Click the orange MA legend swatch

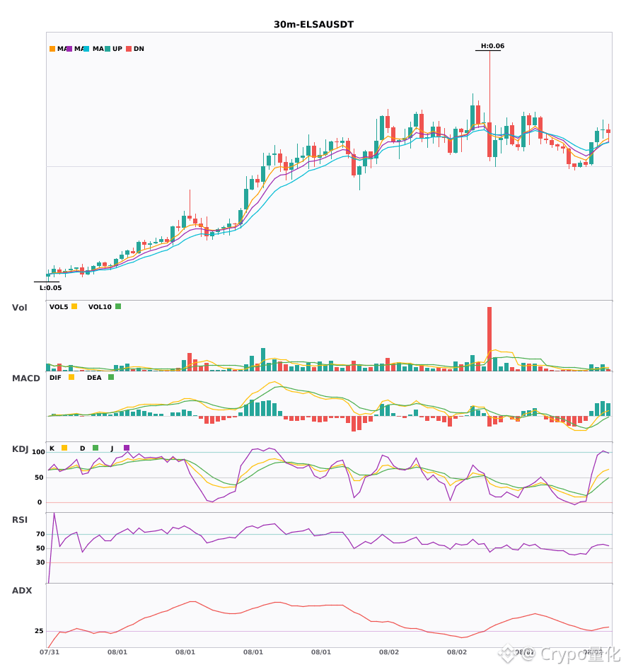[52, 49]
